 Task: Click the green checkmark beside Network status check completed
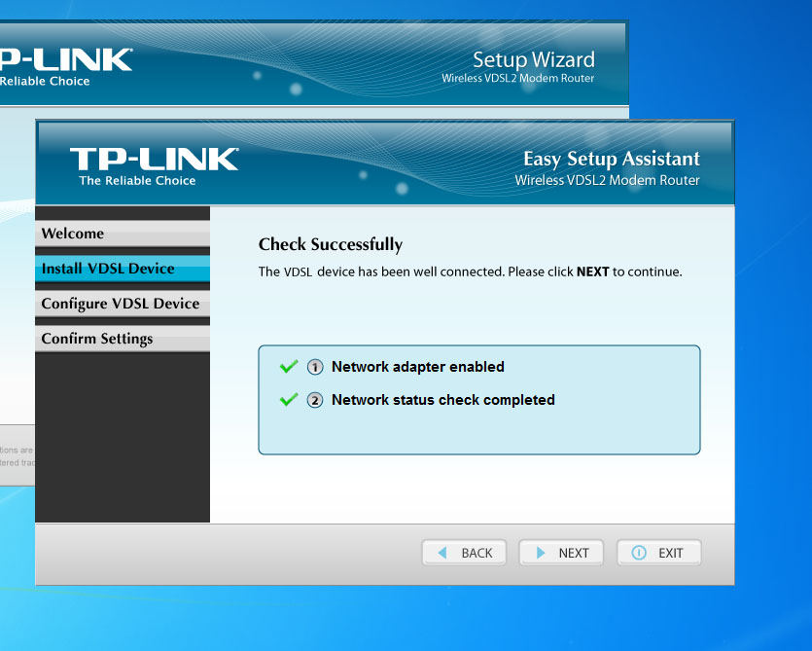click(x=289, y=400)
